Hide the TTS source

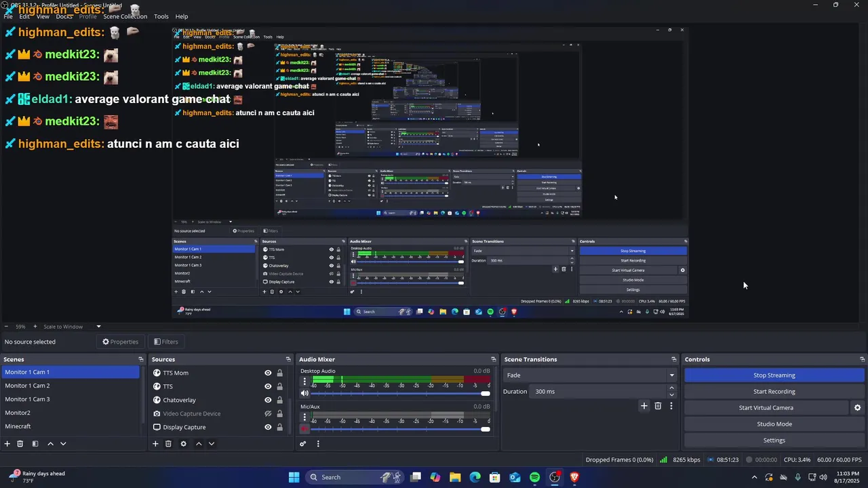[x=268, y=386]
